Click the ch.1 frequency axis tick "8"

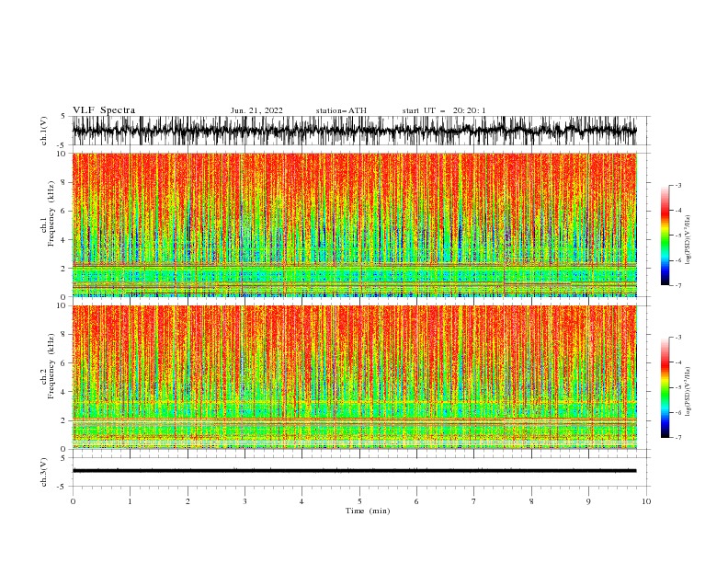pos(65,182)
